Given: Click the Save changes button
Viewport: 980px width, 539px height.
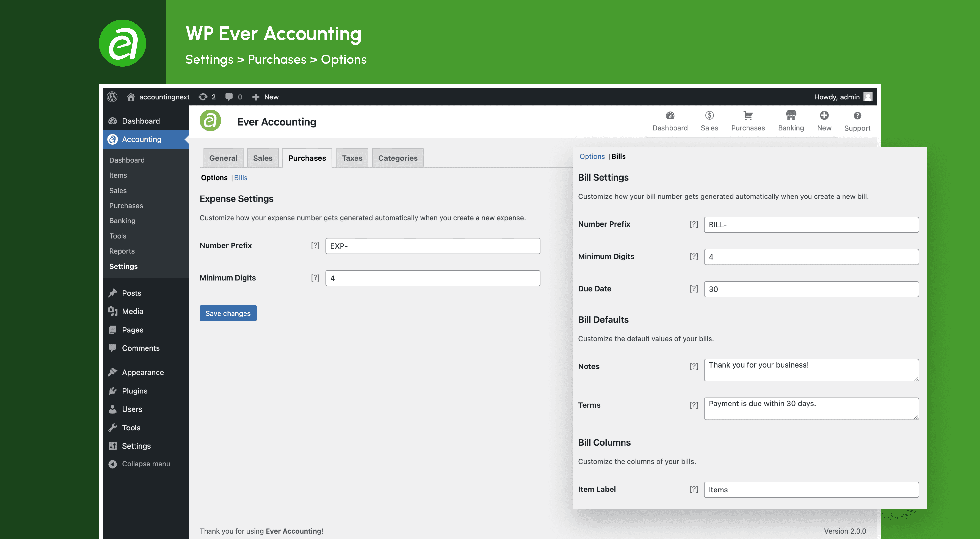Looking at the screenshot, I should pos(228,313).
